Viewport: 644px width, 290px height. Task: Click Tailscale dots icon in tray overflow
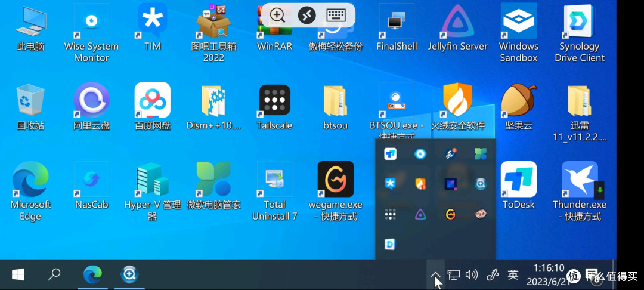(390, 214)
